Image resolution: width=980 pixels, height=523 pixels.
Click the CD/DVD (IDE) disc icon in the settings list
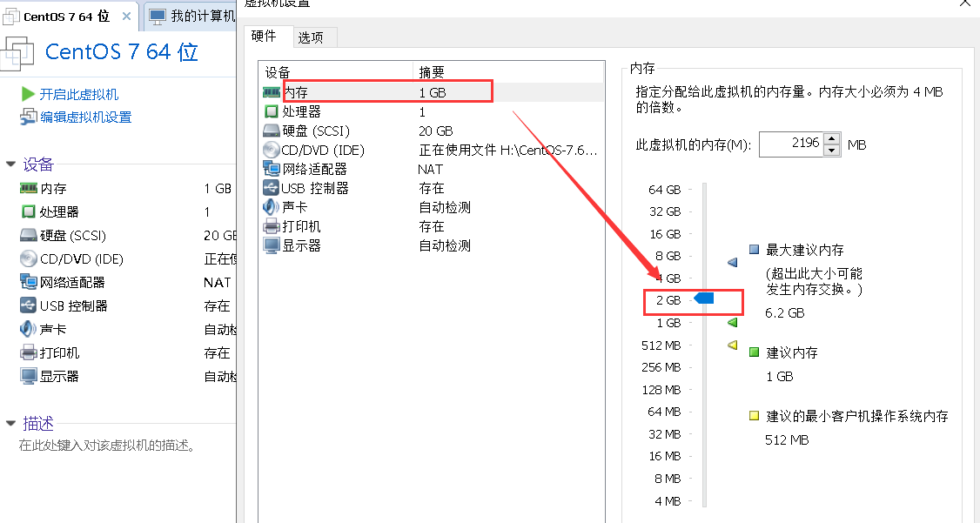pos(272,150)
